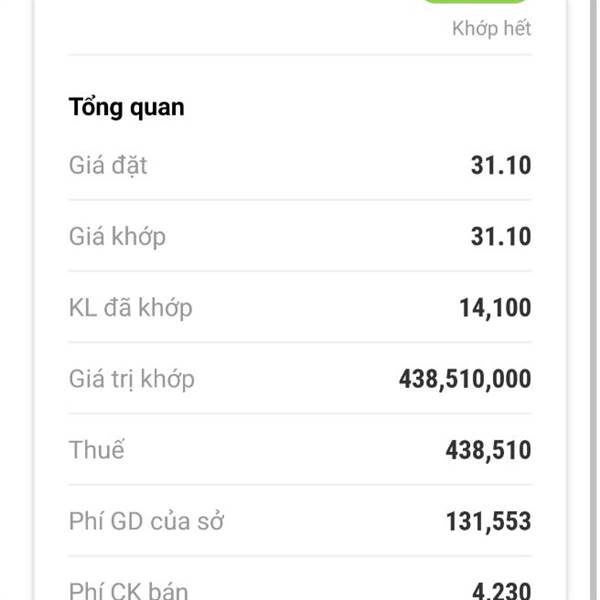Select the 31.10 order price value

coord(501,165)
